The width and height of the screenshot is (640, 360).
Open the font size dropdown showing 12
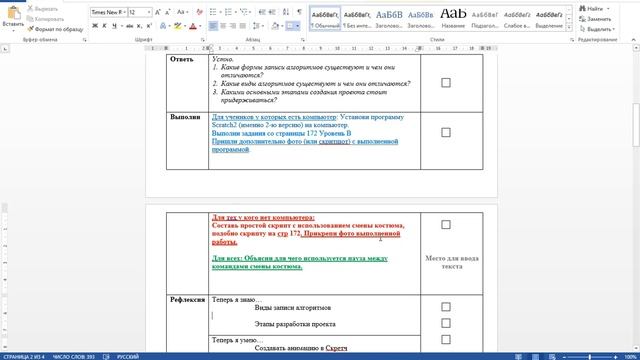(x=149, y=12)
